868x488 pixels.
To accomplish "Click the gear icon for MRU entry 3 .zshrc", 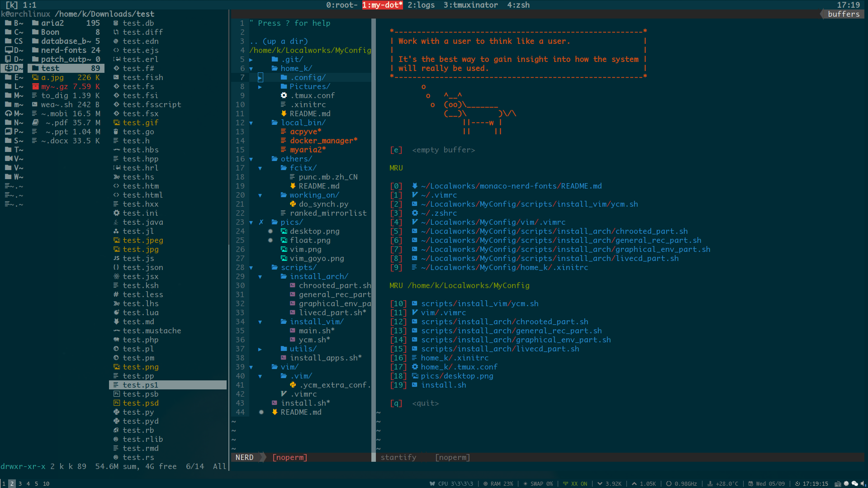I will [414, 213].
